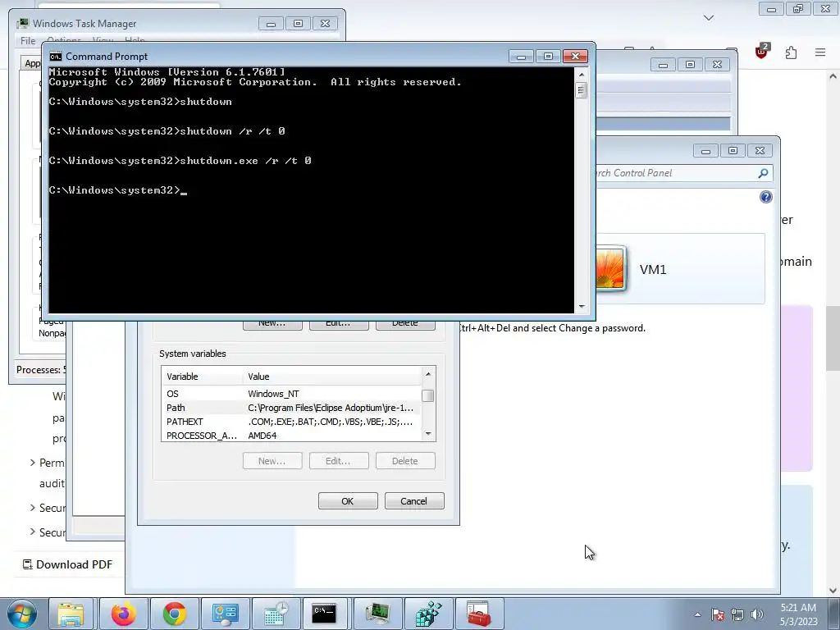Click the Value column header
This screenshot has width=840, height=630.
[333, 377]
